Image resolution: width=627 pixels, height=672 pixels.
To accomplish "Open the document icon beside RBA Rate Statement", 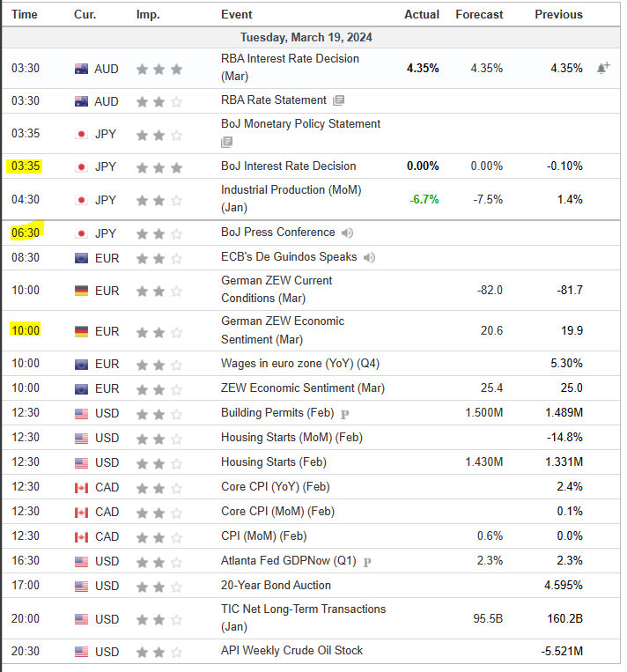I will click(x=339, y=101).
